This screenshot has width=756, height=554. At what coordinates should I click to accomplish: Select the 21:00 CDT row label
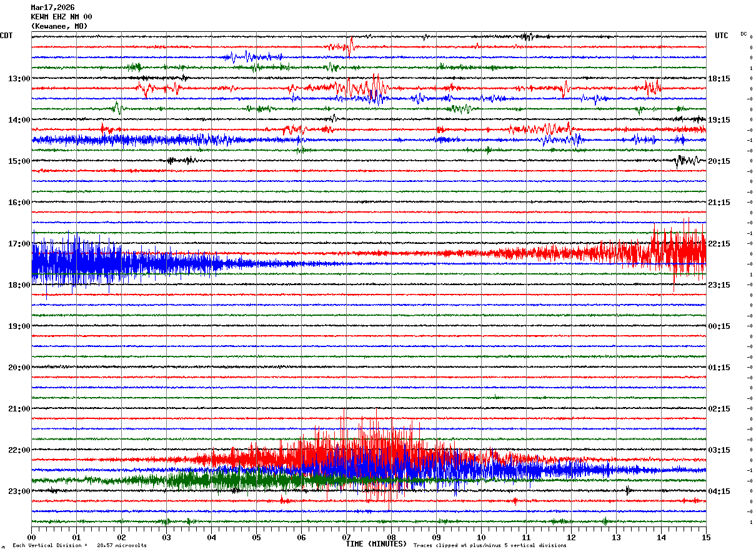(19, 408)
